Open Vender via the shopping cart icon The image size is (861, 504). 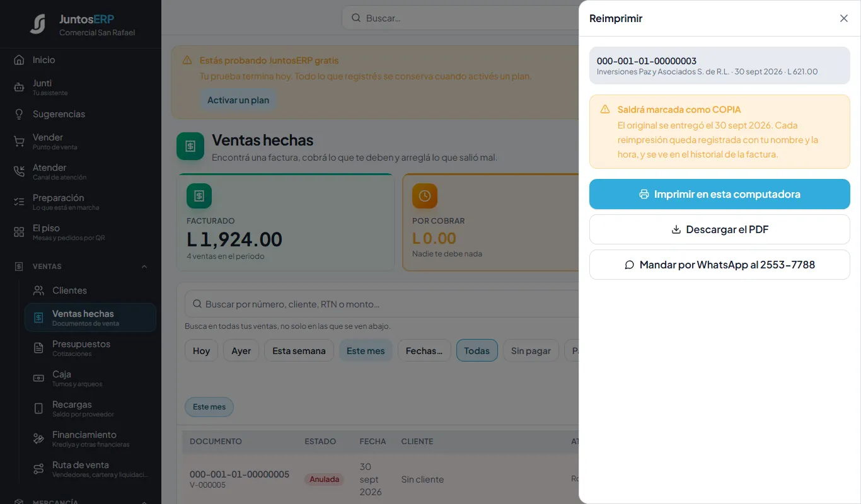tap(19, 141)
